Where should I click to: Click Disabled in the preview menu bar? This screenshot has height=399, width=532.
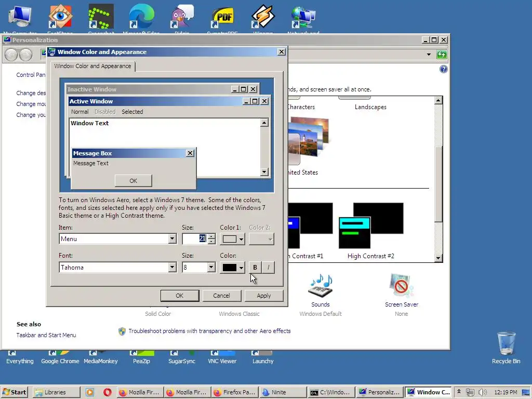pyautogui.click(x=105, y=112)
